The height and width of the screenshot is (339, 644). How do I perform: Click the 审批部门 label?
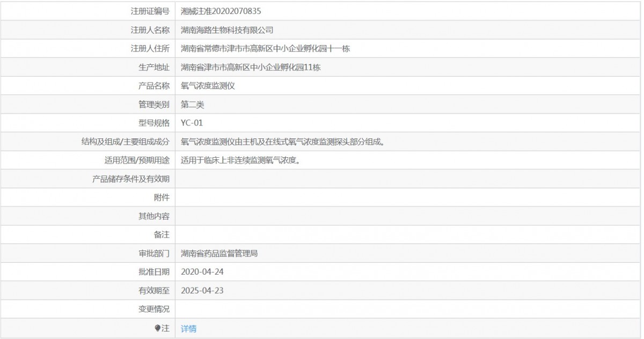[x=153, y=253]
